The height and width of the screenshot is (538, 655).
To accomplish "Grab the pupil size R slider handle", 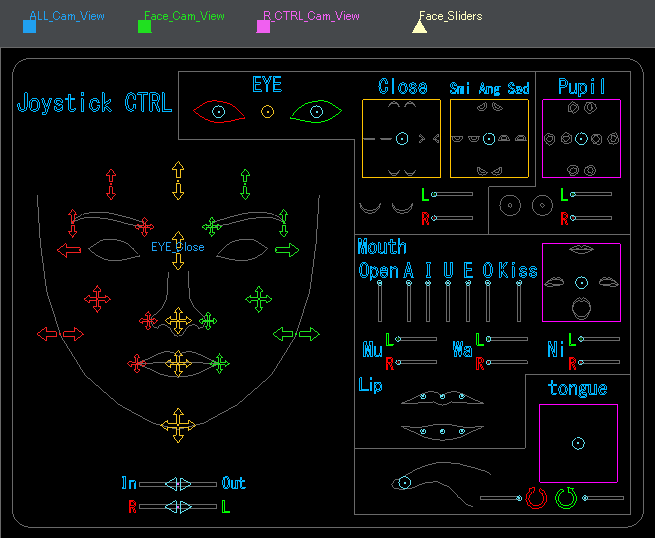I will [x=573, y=218].
